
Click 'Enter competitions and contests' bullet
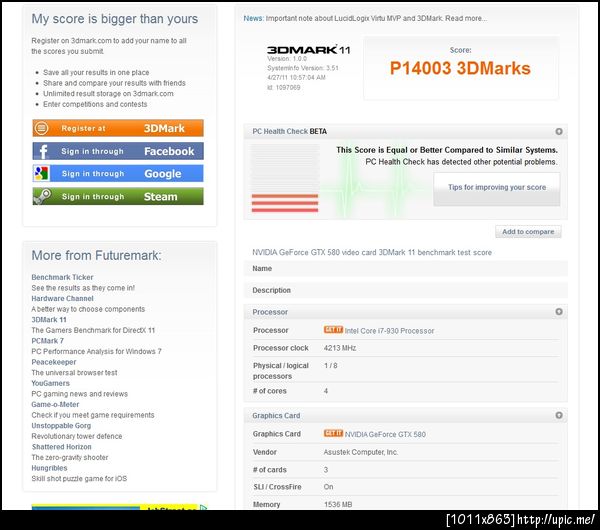coord(95,104)
